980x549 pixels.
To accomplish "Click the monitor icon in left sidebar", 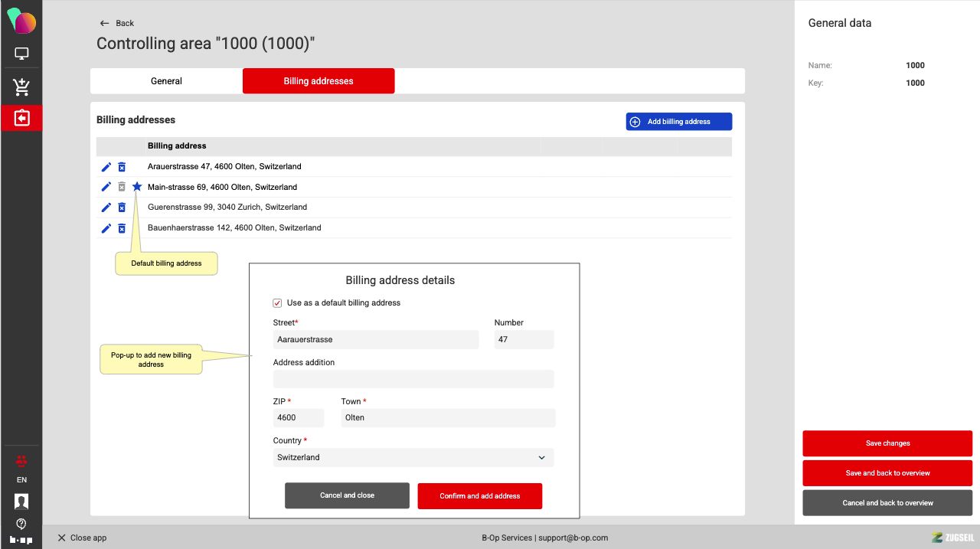I will [x=21, y=54].
